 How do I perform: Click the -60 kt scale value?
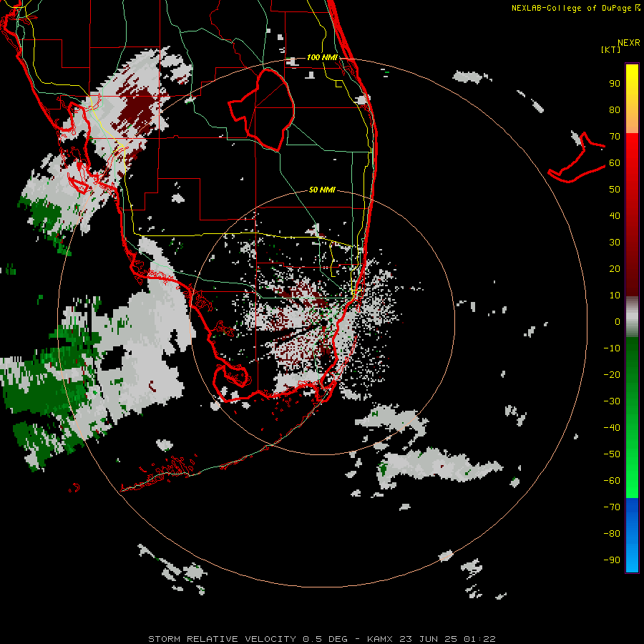[x=612, y=481]
